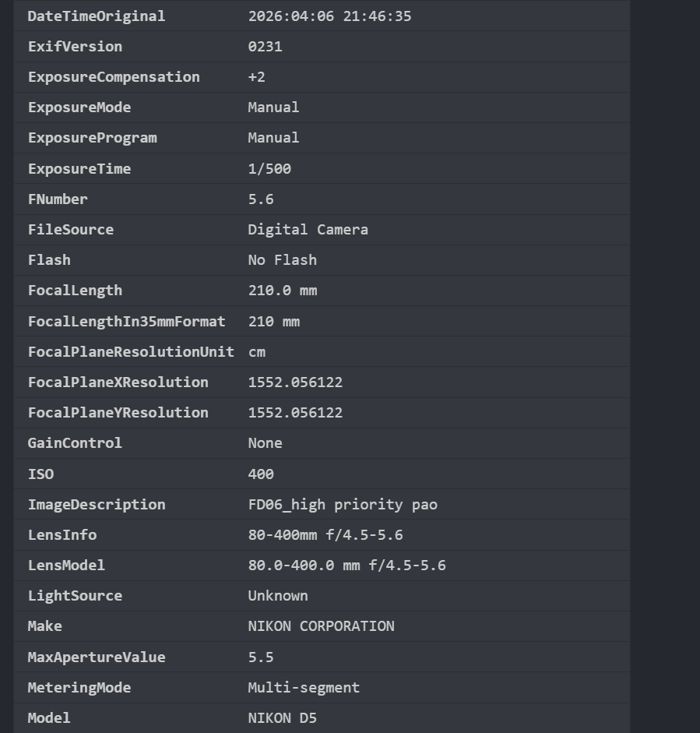Click the value 80-400mm f/4.5-5.6
This screenshot has height=733, width=700.
pyautogui.click(x=325, y=535)
